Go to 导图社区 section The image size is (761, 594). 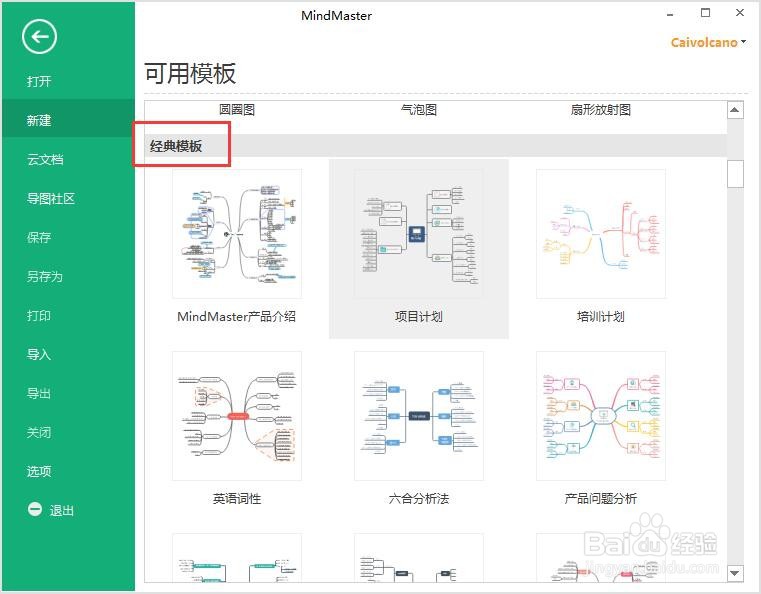pos(51,198)
